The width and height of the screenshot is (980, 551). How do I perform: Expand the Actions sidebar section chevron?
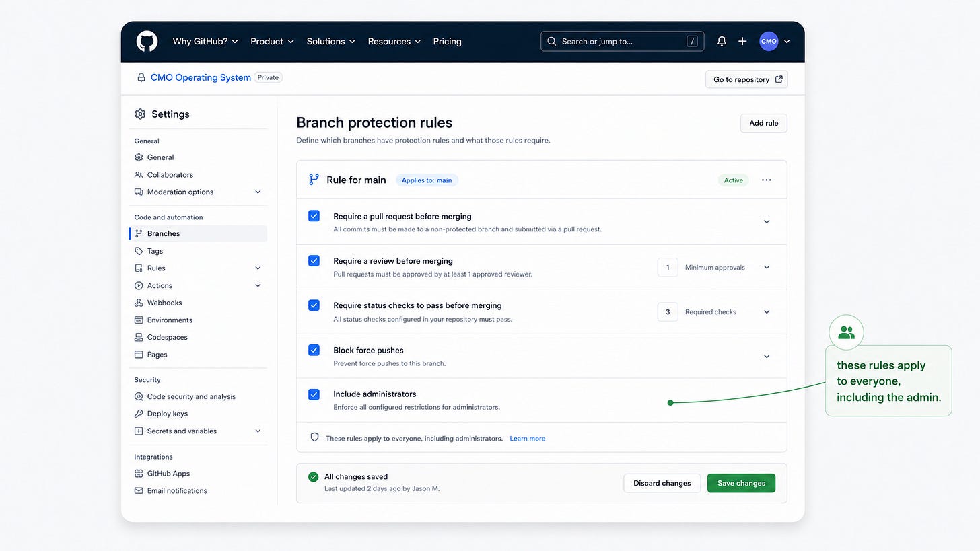coord(258,285)
